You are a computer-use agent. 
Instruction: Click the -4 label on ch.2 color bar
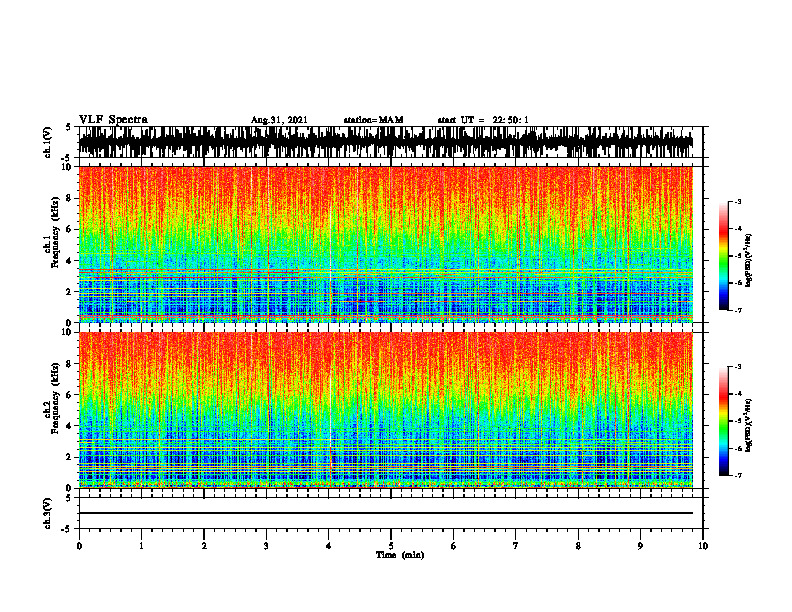[737, 394]
